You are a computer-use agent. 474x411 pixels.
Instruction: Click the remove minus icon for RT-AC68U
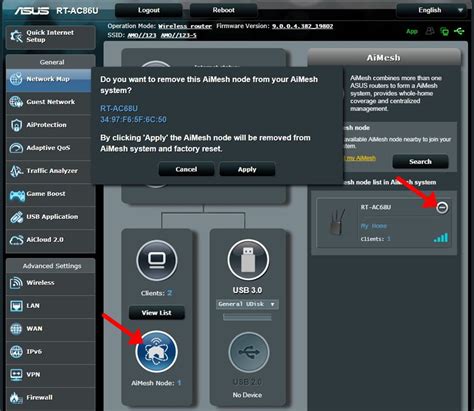click(442, 208)
